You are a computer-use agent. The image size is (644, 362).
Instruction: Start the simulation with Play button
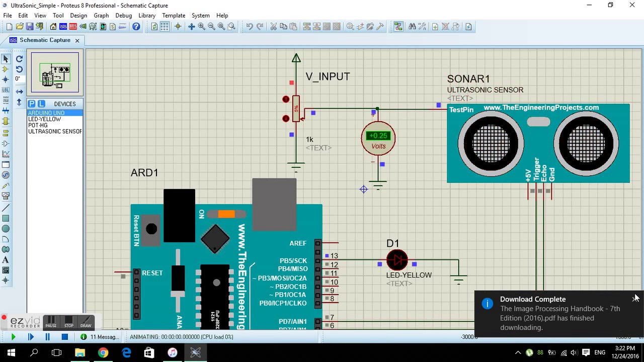pos(13,337)
